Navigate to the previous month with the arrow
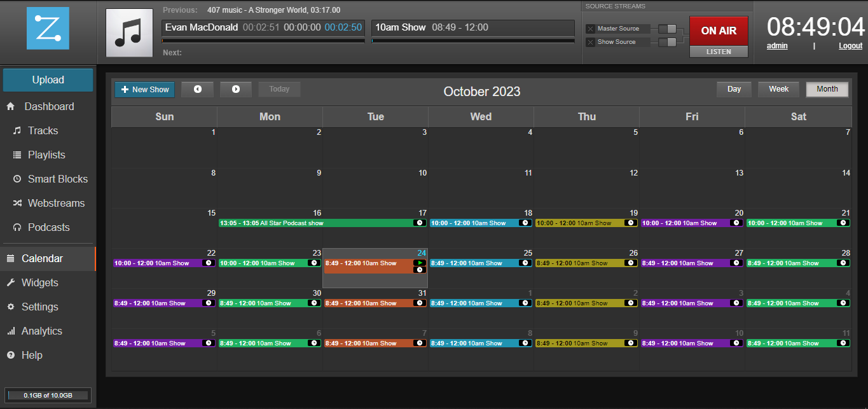 [197, 89]
